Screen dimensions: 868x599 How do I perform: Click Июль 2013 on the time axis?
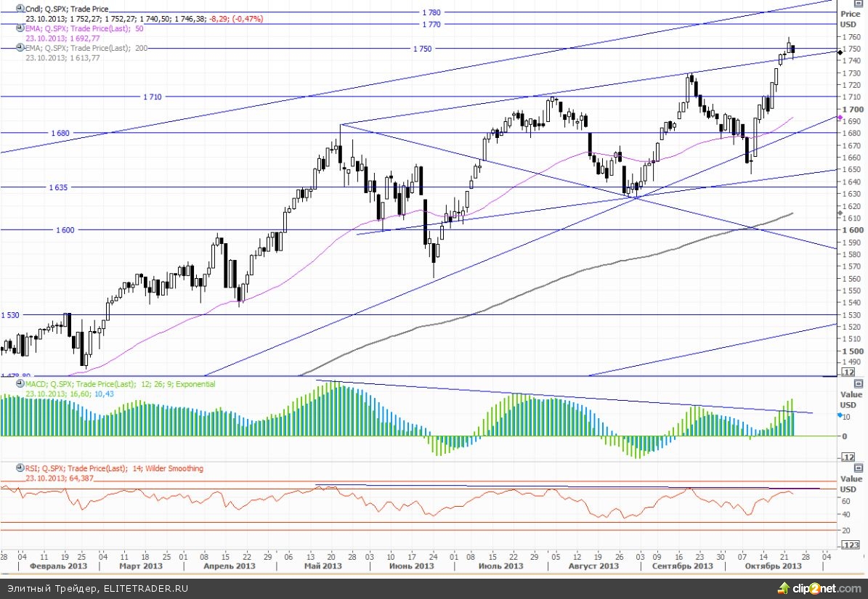(501, 566)
